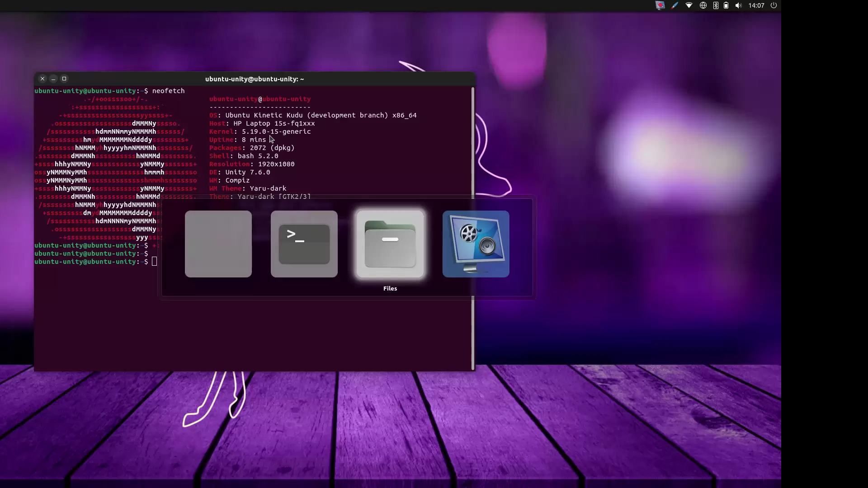Click the '8 mins' uptime value
Viewport: 868px width, 488px height.
[x=254, y=140]
